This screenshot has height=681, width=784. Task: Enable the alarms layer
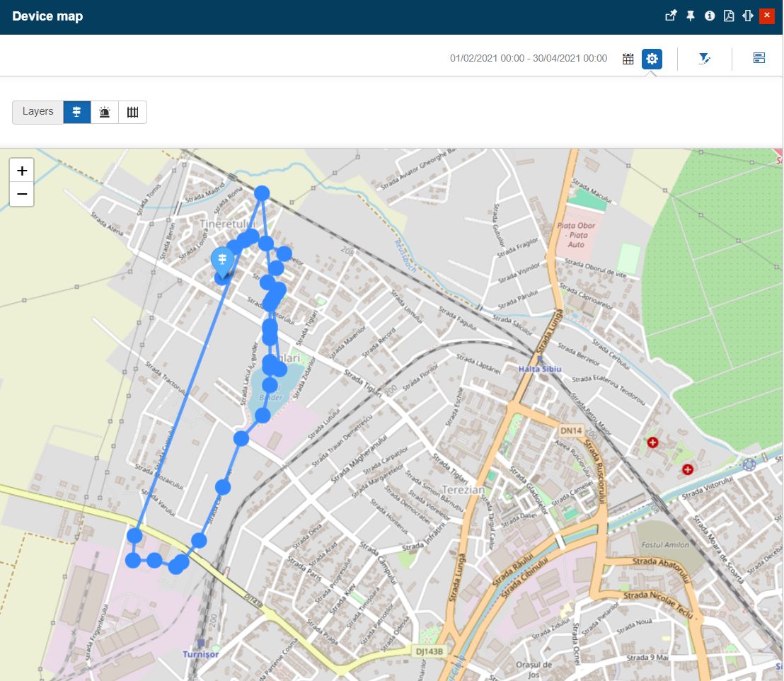pyautogui.click(x=105, y=111)
